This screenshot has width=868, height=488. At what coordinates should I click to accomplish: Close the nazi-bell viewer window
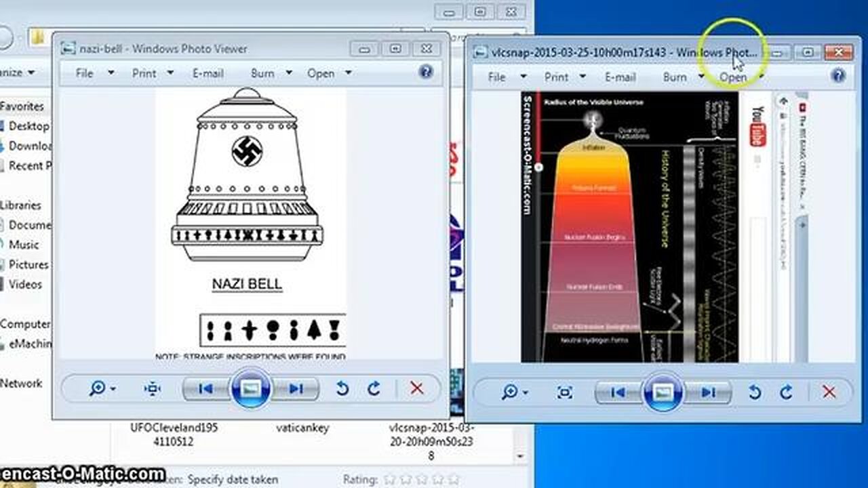[425, 48]
